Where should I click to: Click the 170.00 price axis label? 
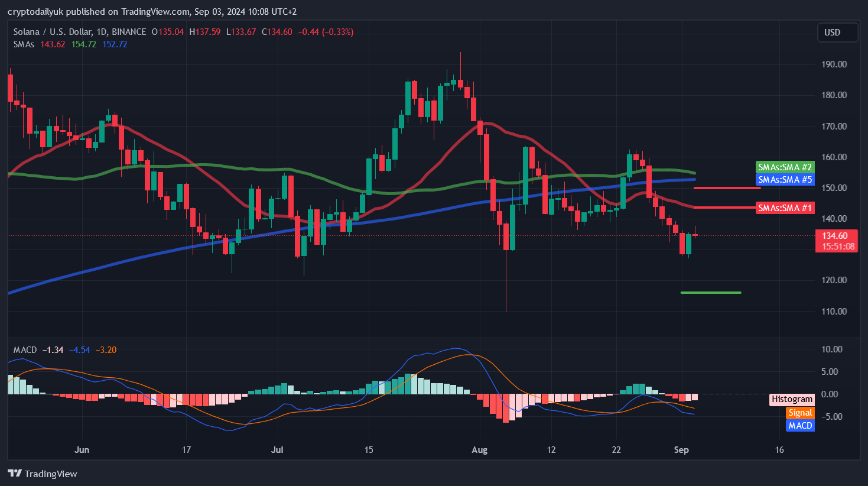coord(834,127)
